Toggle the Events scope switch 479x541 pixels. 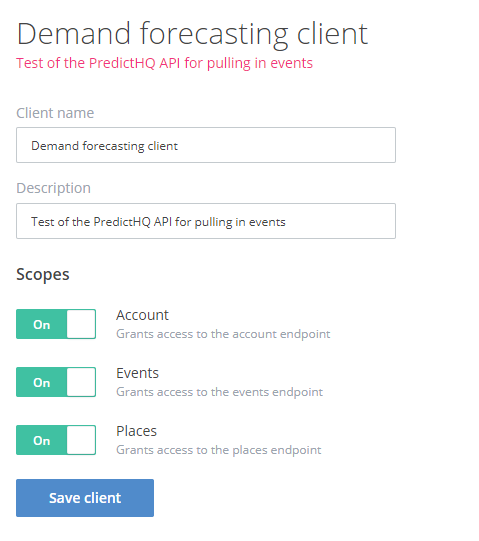56,382
